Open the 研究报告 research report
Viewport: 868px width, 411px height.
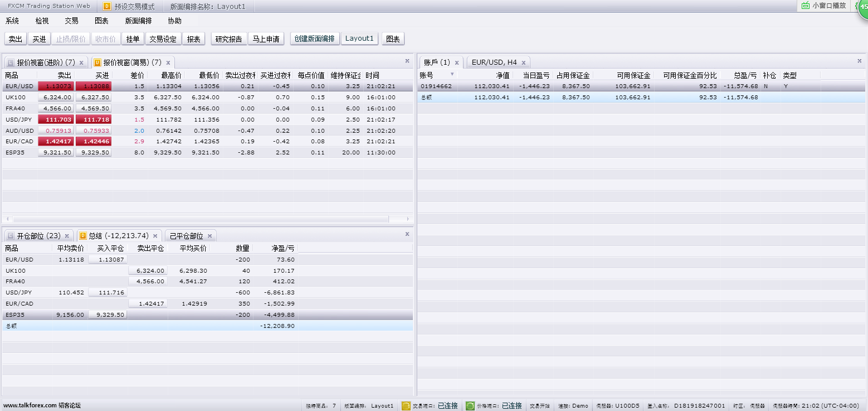[229, 39]
